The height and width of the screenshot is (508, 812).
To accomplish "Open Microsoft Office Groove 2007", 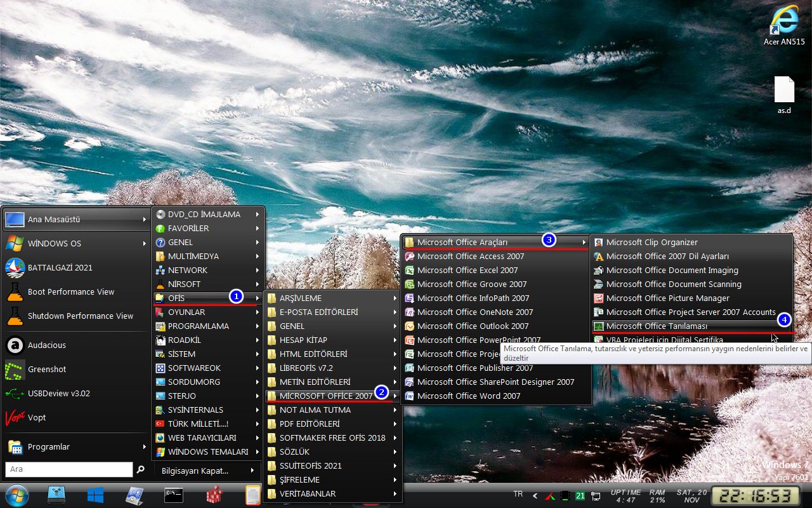I will pyautogui.click(x=496, y=284).
